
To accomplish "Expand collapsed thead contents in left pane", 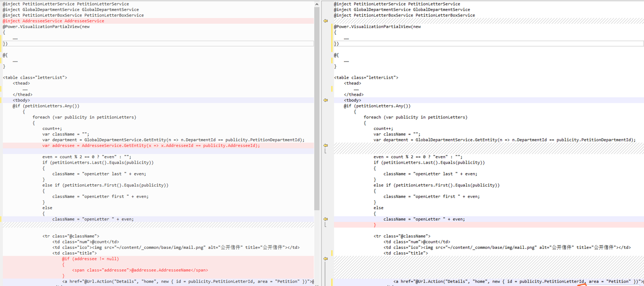I will point(25,89).
